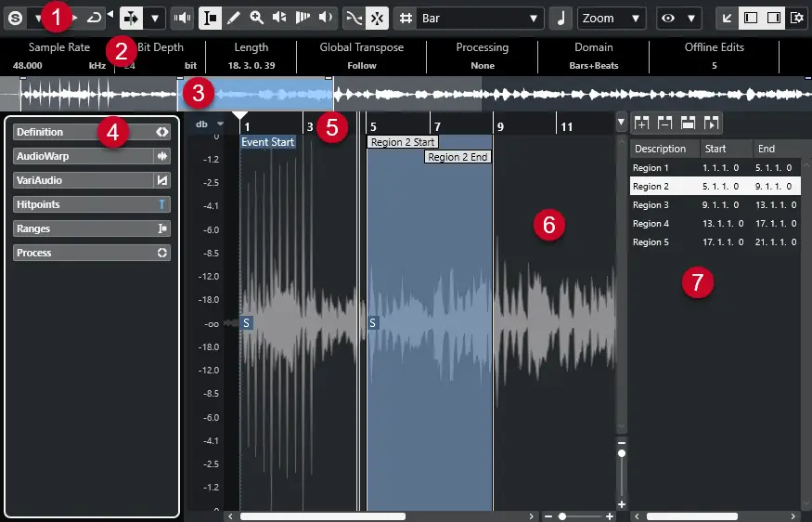Open the Hitpoints inspector tab
Screen dimensions: 812x522
point(92,204)
